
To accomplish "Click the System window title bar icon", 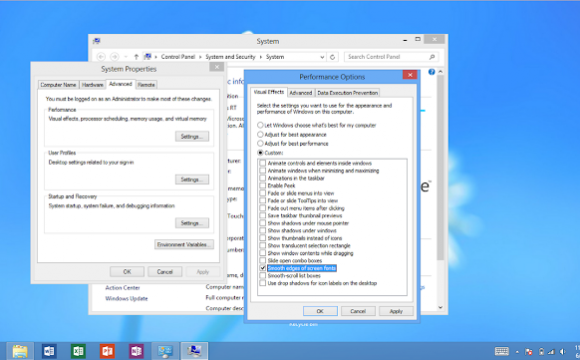I will 97,41.
